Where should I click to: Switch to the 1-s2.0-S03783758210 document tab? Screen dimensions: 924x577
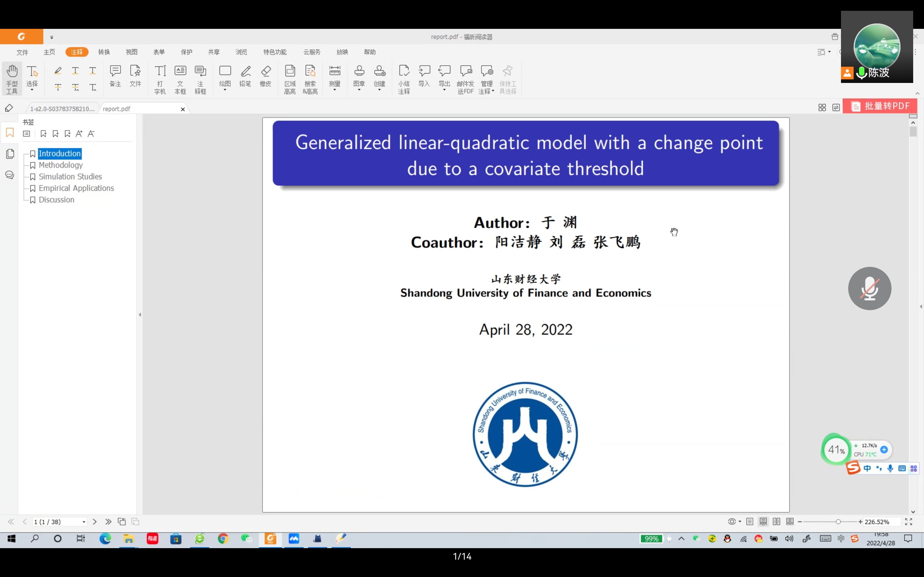point(62,109)
